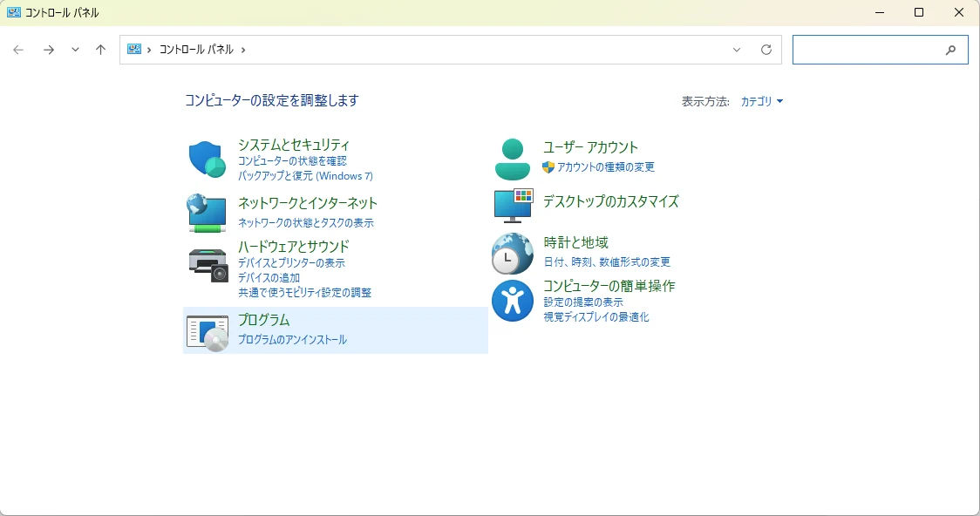Go forward with the right arrow

pos(48,50)
